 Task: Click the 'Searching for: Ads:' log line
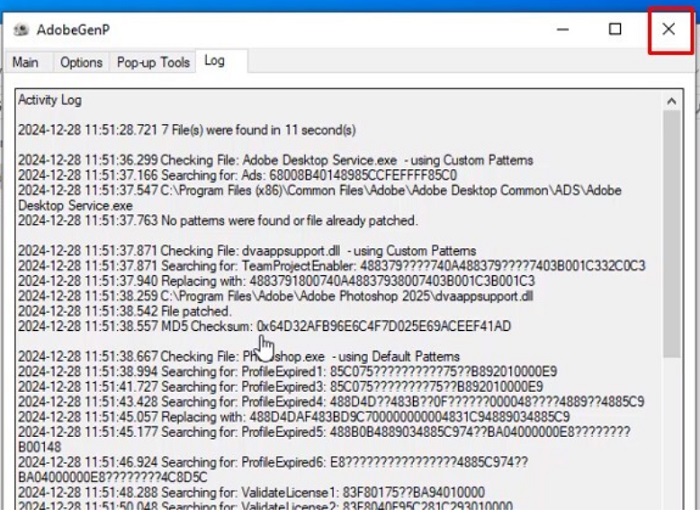point(238,175)
